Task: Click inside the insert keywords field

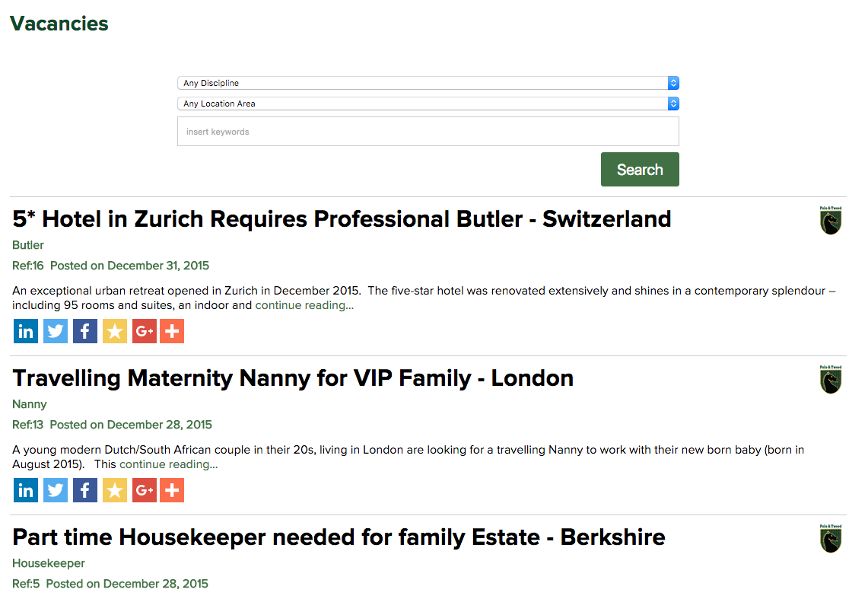Action: [x=428, y=131]
